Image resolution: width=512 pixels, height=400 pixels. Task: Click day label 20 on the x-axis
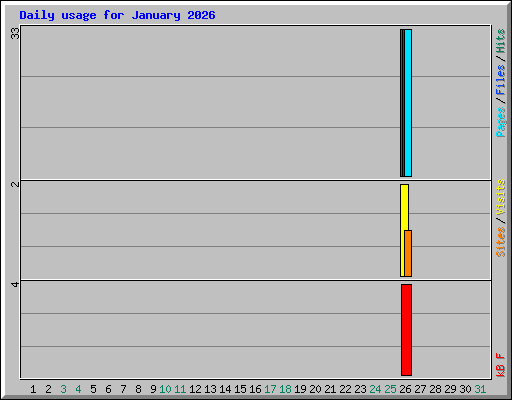315,389
